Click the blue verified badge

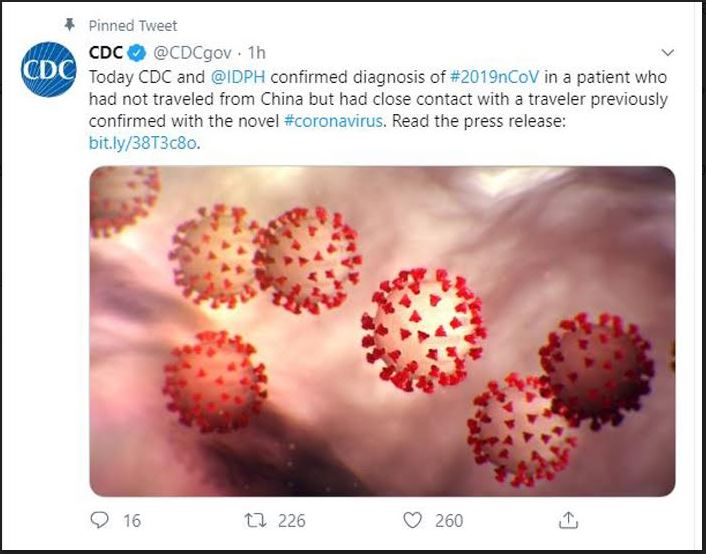pos(136,53)
